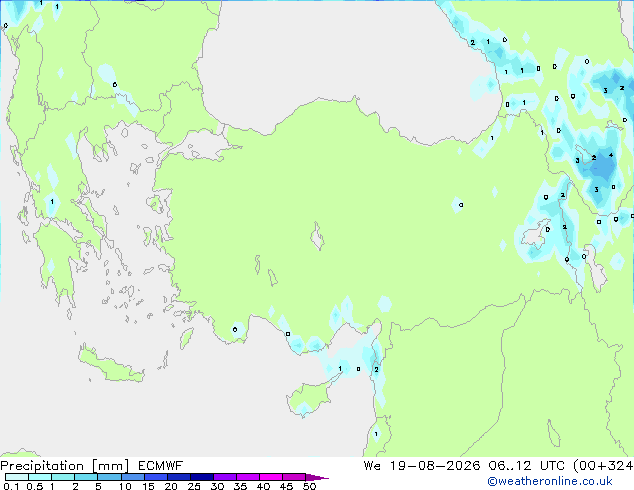The height and width of the screenshot is (490, 634).
Task: Open the weatheronline.co.uk copyright link
Action: (550, 481)
